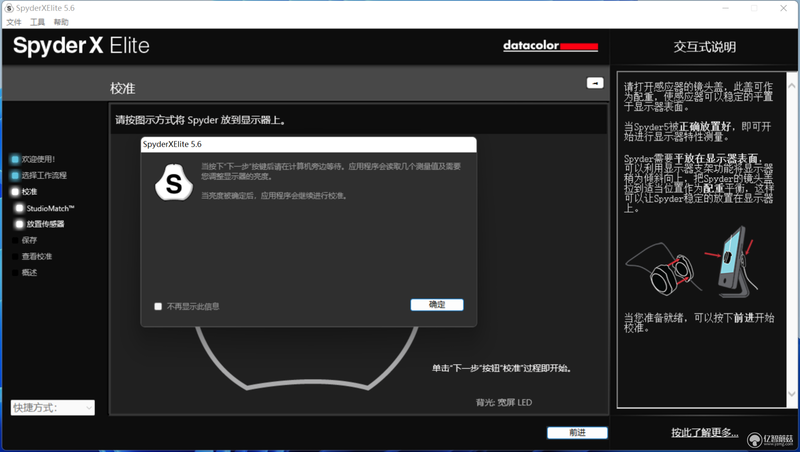Select the 放置传感器 step
Screen dimensions: 800x452
point(45,224)
